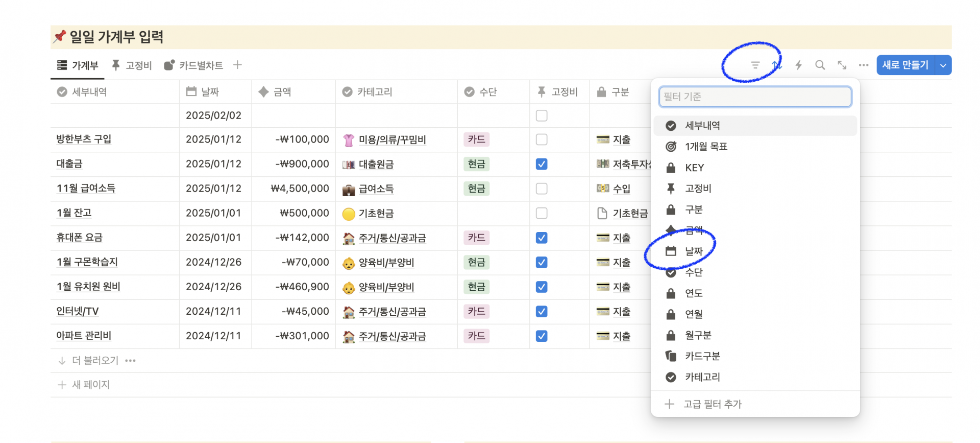Click 현금 tag in 대출금 row
980x443 pixels.
point(476,164)
